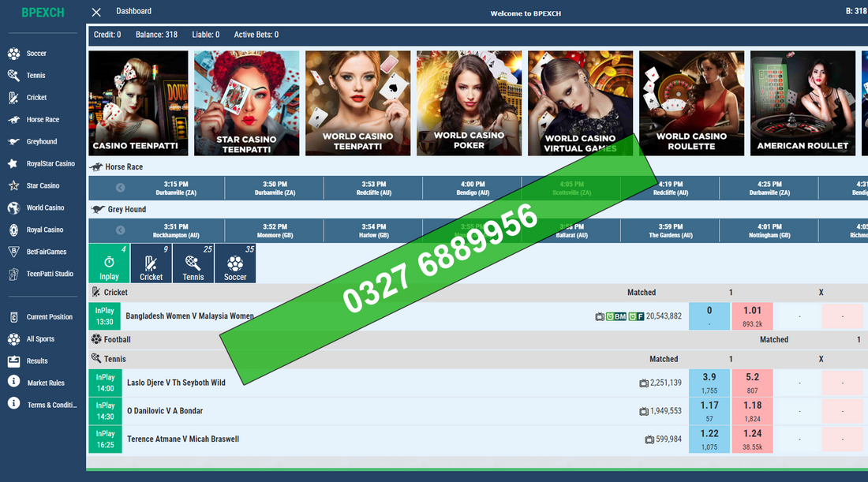Close the sidebar with the X button
Image resolution: width=868 pixels, height=482 pixels.
pyautogui.click(x=96, y=12)
